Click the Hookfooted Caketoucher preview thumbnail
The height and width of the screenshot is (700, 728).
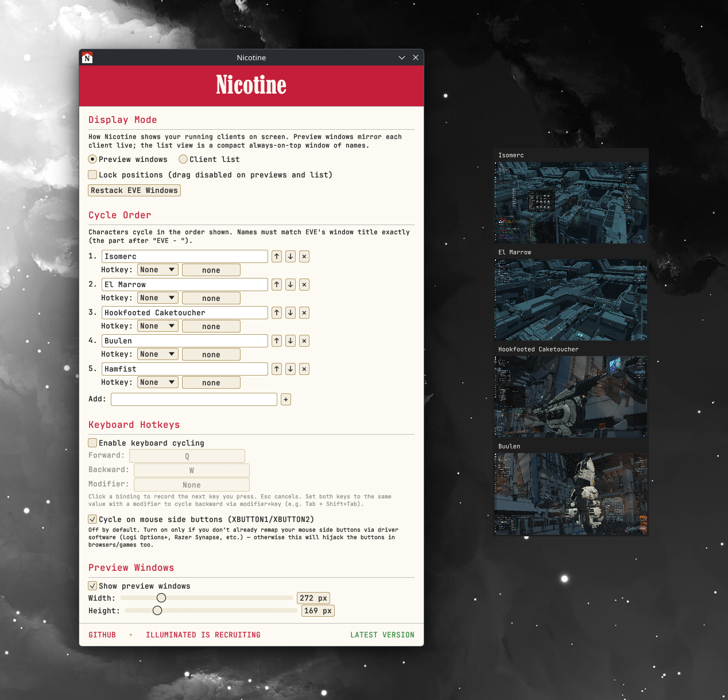(x=571, y=397)
